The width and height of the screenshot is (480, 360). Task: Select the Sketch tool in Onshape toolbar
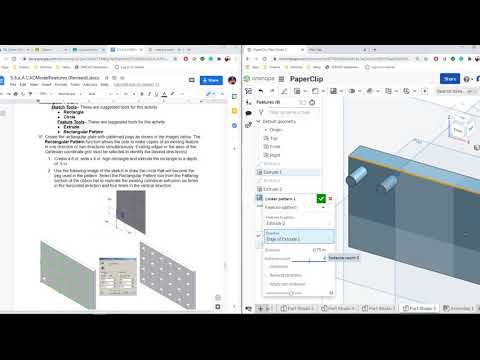(284, 91)
